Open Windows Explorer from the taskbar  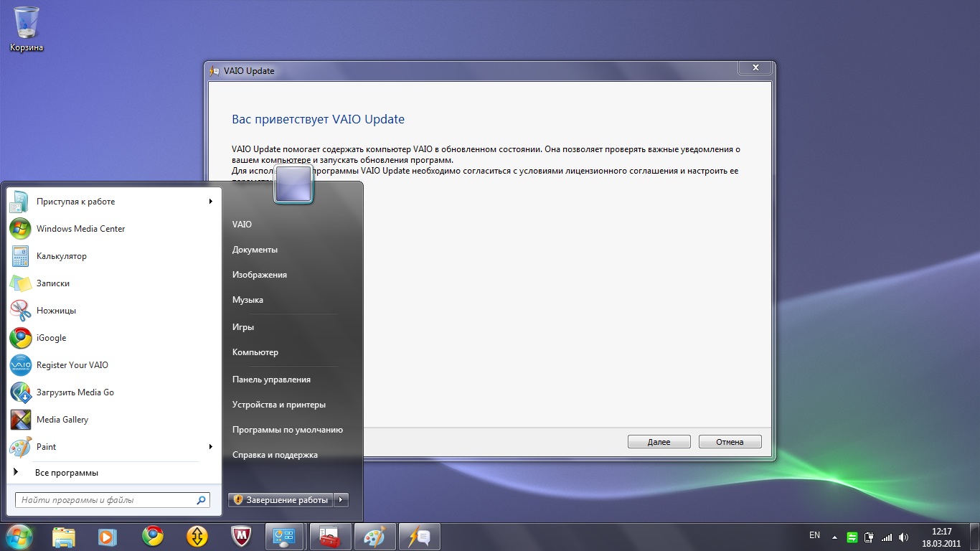point(64,537)
